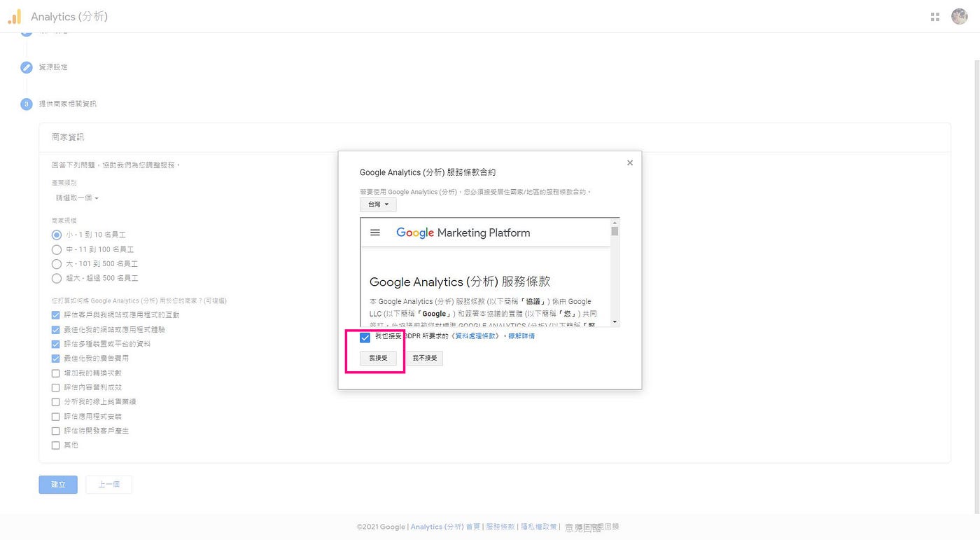Click the 商家資訊 section heading
Screen dimensions: 980x540
[x=68, y=137]
